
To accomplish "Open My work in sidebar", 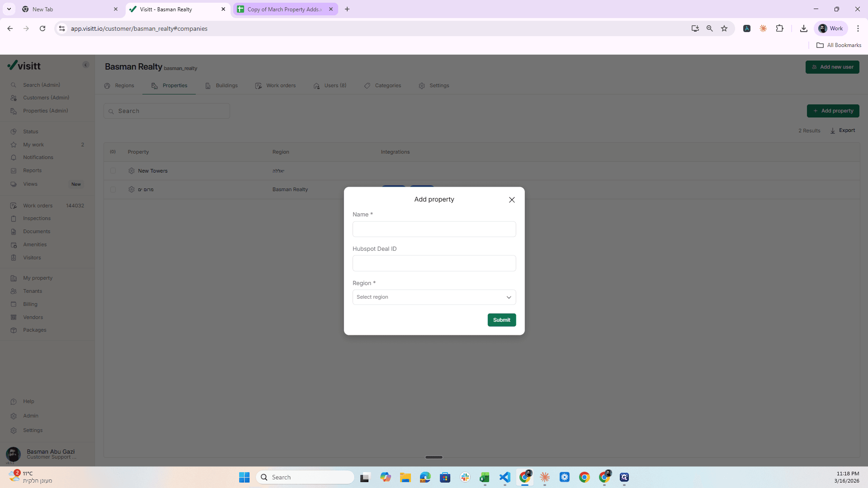I will click(33, 145).
